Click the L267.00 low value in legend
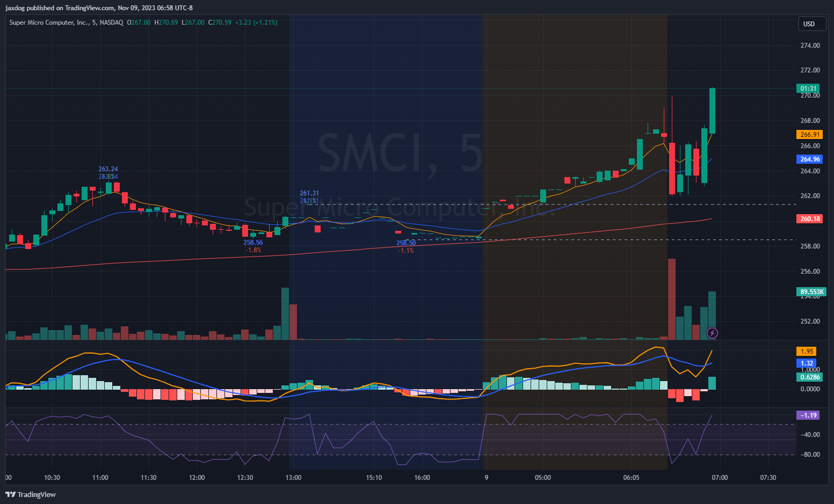 (193, 23)
